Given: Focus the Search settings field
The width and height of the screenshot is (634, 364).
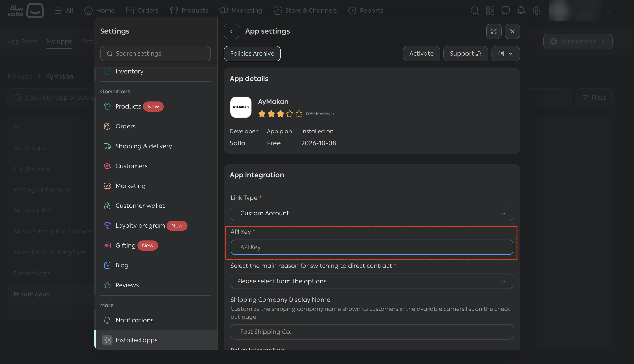Looking at the screenshot, I should point(156,54).
